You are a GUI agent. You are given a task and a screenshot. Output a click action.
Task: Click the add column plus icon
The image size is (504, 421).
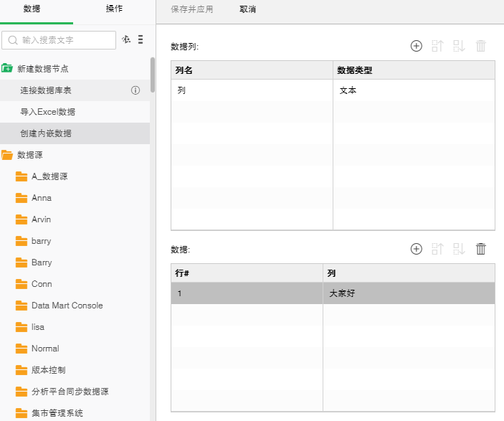[416, 46]
